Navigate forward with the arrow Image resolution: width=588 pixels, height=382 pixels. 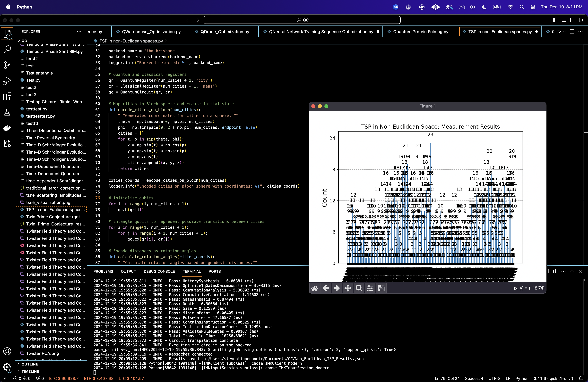[x=197, y=20]
